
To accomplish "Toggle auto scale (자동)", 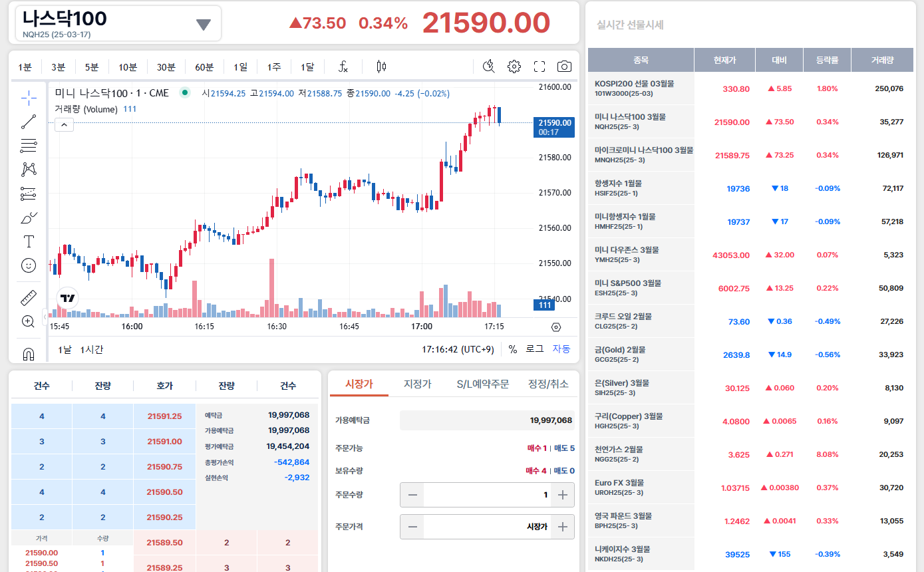I will click(x=561, y=349).
